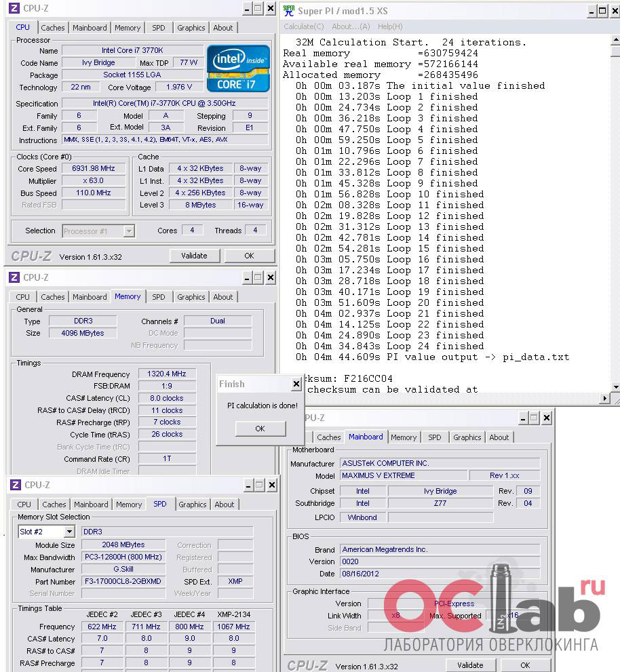Switch to the Caches tab in top CPU-Z
The height and width of the screenshot is (672, 620).
pyautogui.click(x=53, y=28)
